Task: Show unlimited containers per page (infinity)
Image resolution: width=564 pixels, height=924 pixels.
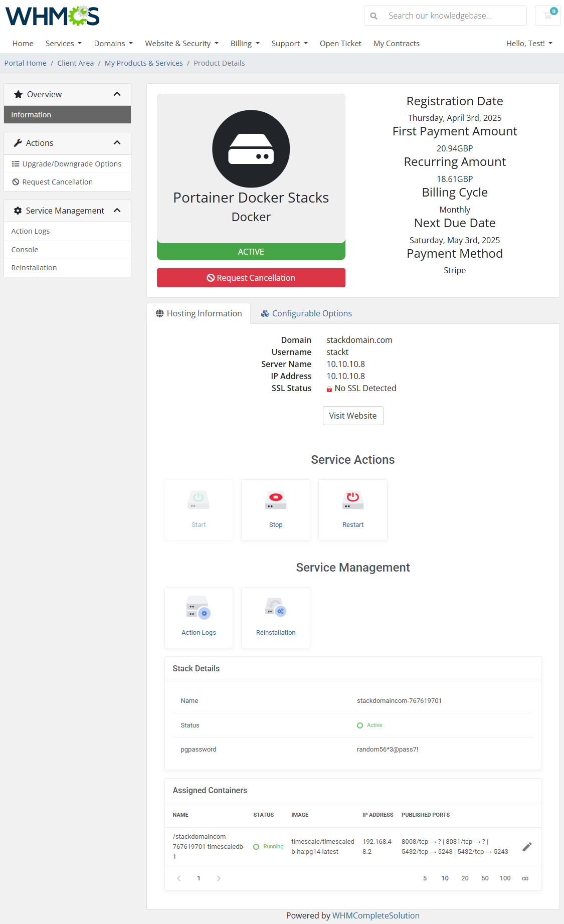Action: click(x=525, y=878)
